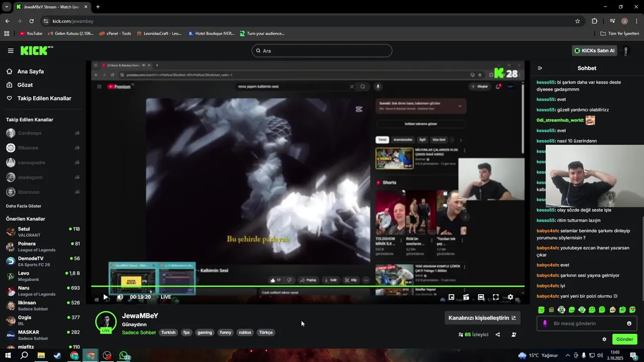Image resolution: width=644 pixels, height=362 pixels.
Task: Select the gaming tag
Action: (x=205, y=333)
